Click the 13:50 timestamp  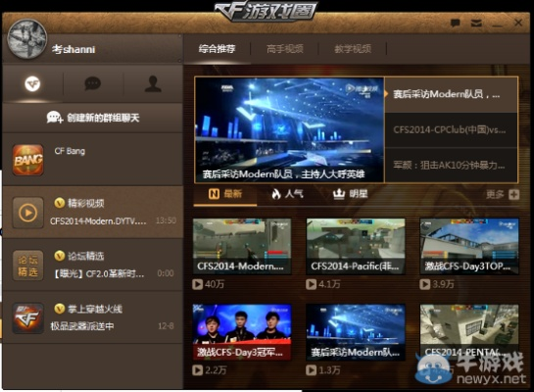click(x=166, y=220)
